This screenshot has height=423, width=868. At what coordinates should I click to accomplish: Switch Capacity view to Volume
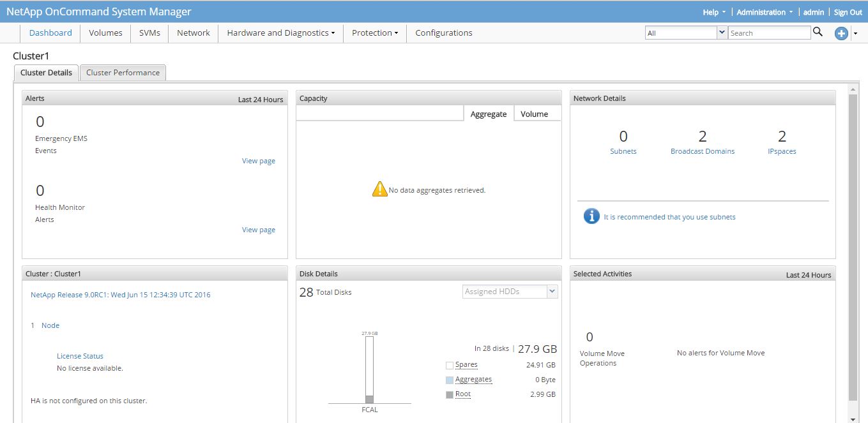(x=535, y=114)
